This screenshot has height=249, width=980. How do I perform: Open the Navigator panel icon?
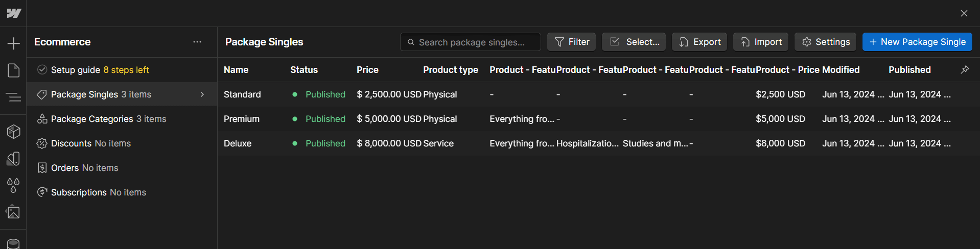click(13, 96)
